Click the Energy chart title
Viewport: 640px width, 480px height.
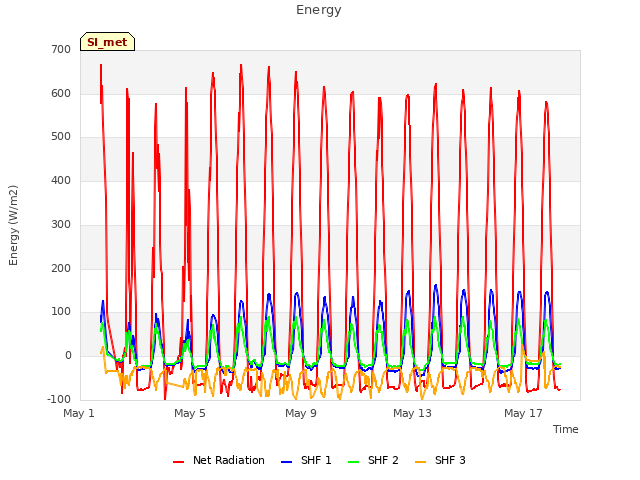point(319,10)
